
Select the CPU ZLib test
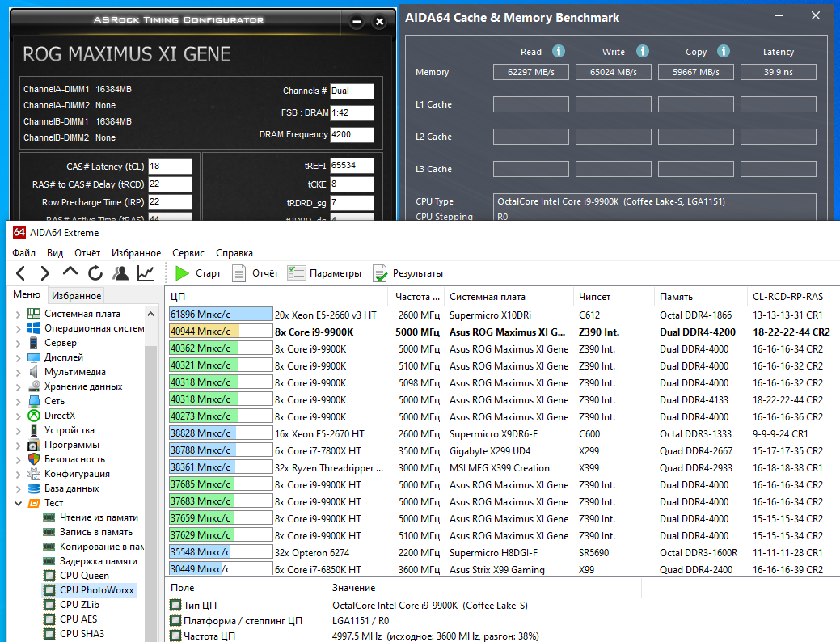[79, 604]
